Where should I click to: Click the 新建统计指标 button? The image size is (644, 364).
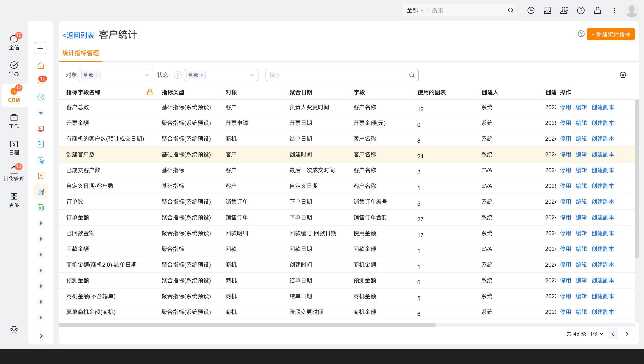[611, 34]
